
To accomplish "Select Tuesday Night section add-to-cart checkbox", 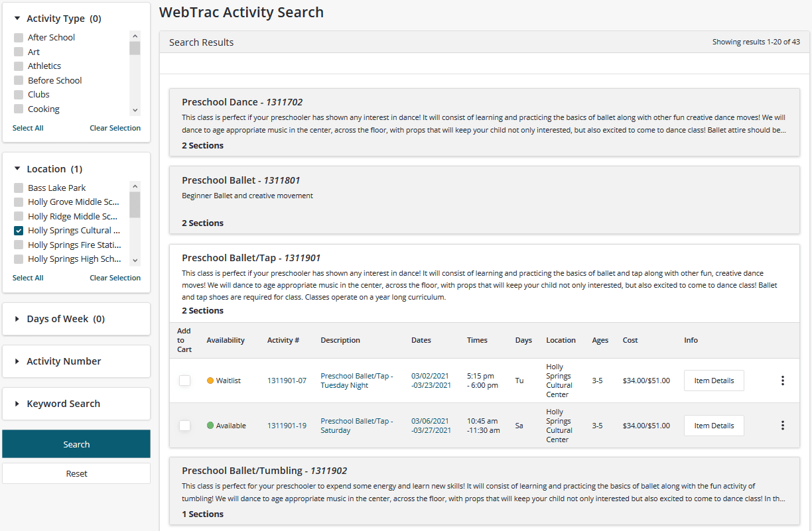I will 184,381.
